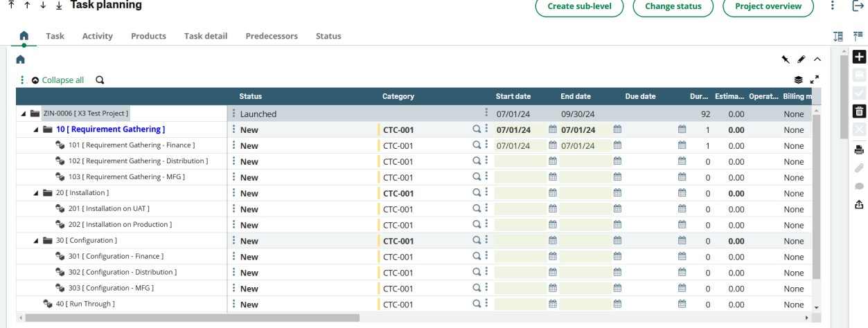Click the pin icon above the grid
Screen dimensions: 868x328
786,60
